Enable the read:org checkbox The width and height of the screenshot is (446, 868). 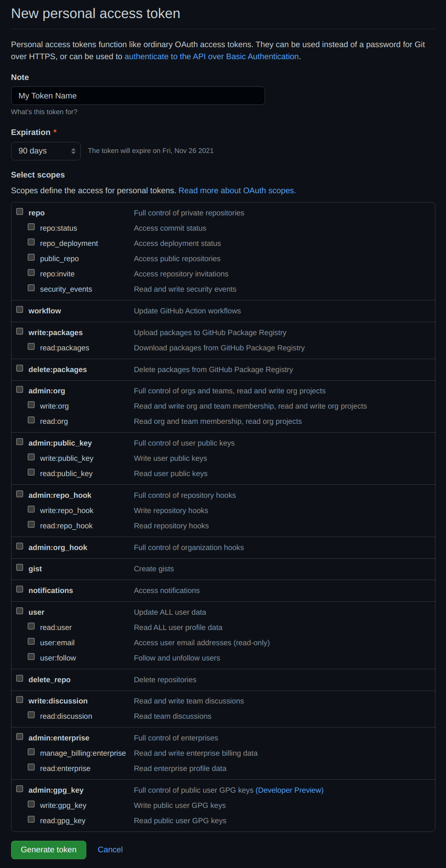(31, 420)
